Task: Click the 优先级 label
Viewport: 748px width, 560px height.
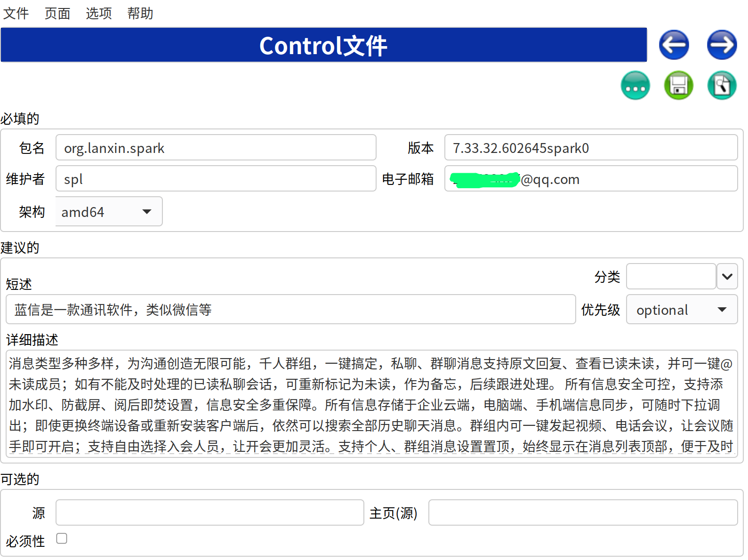Action: point(601,310)
